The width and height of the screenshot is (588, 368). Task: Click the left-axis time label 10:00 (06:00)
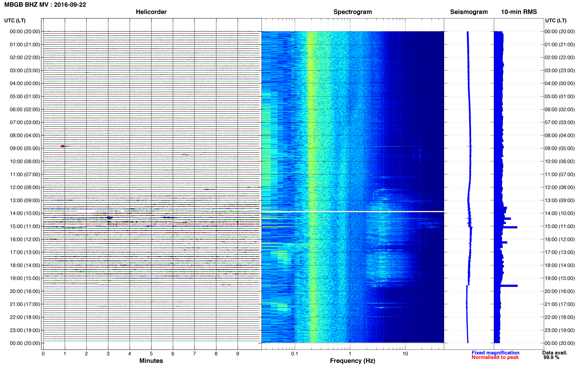tap(25, 161)
